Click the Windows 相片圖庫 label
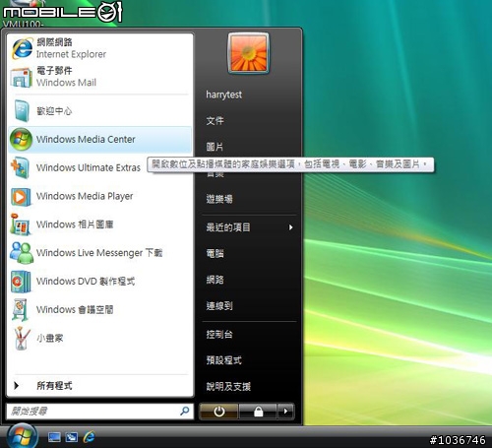The image size is (492, 448). click(75, 224)
